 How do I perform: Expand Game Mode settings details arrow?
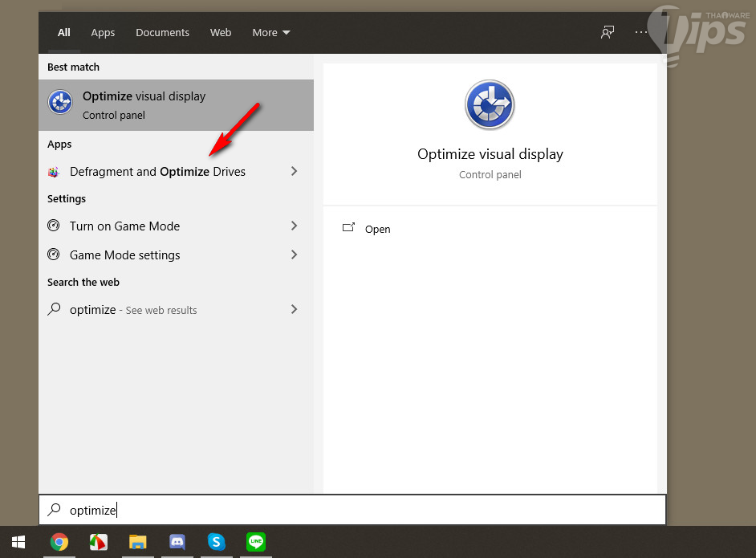click(x=294, y=255)
